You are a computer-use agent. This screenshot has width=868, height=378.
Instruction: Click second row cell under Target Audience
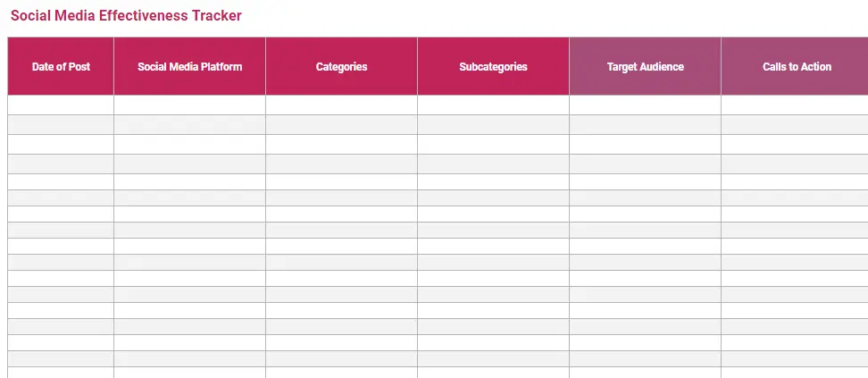(645, 125)
